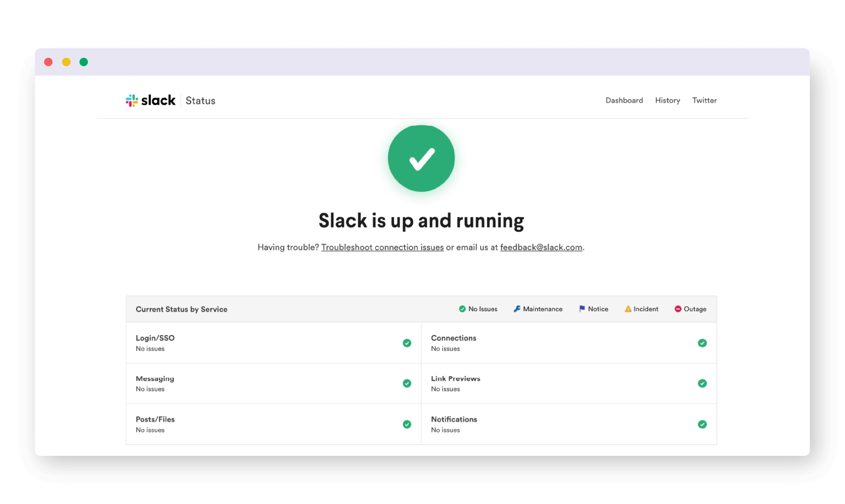Click 'No issues' under Connections
845x504 pixels.
point(446,349)
